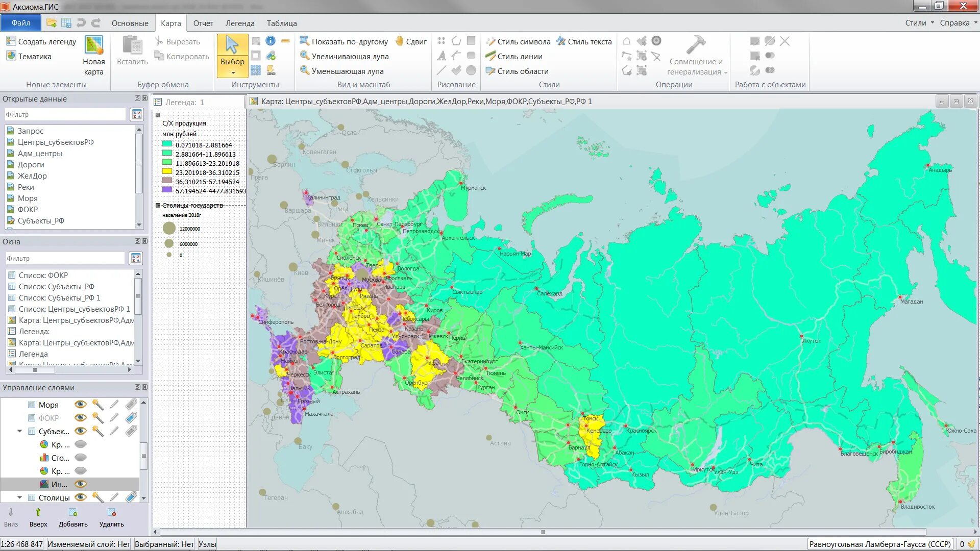This screenshot has width=980, height=551.
Task: Click the Открытые данные filter field
Action: 65,114
